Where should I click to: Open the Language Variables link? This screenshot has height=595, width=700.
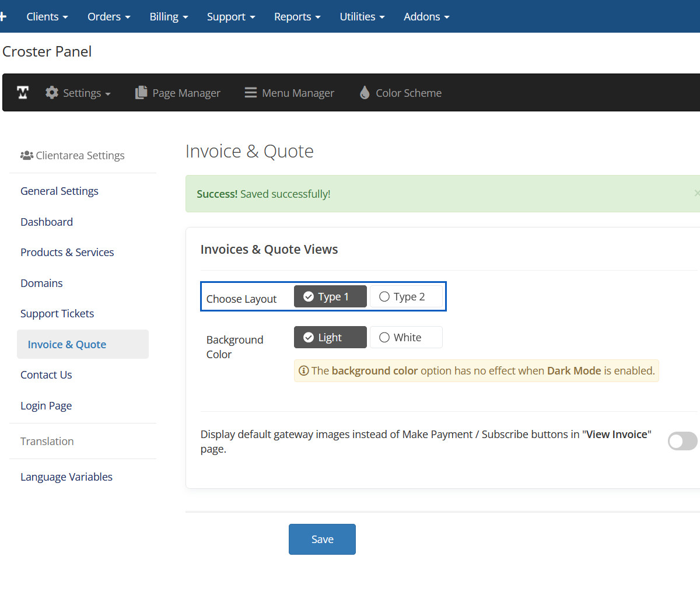[66, 477]
